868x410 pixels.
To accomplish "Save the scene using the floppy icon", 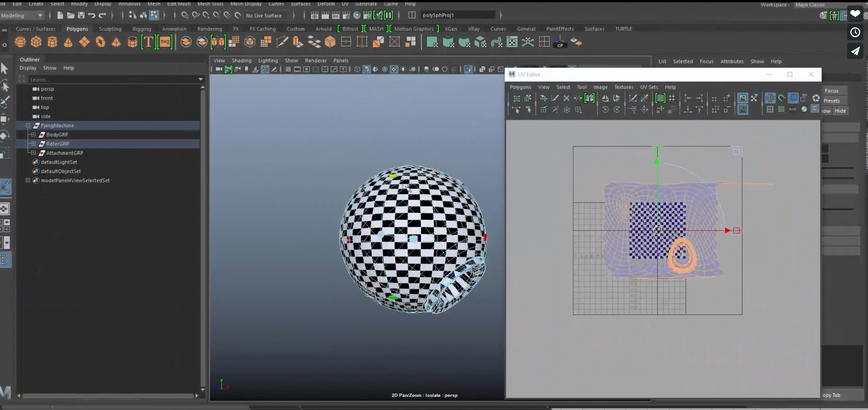I will point(81,15).
